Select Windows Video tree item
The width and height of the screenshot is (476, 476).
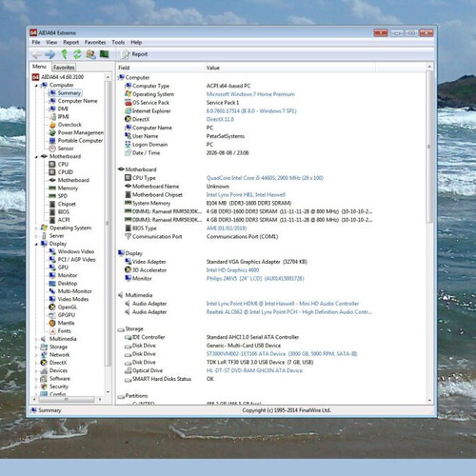(x=76, y=251)
